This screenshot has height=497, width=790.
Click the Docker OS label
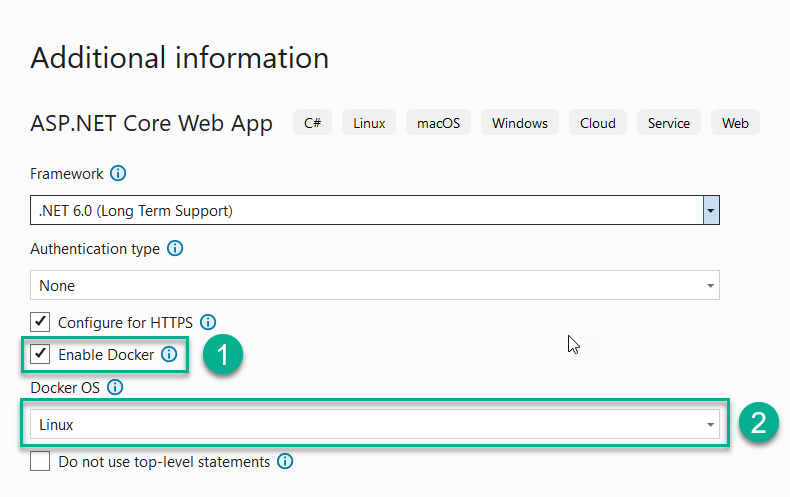65,388
